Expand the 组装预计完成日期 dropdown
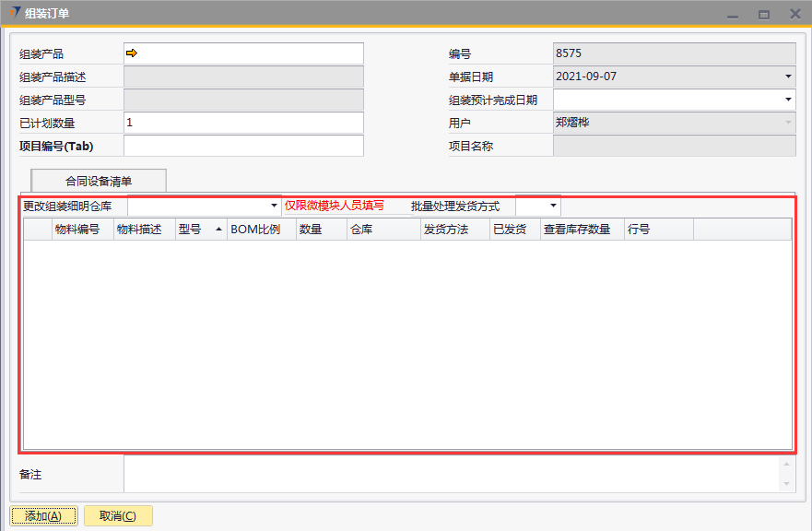Viewport: 812px width, 531px height. pos(788,100)
